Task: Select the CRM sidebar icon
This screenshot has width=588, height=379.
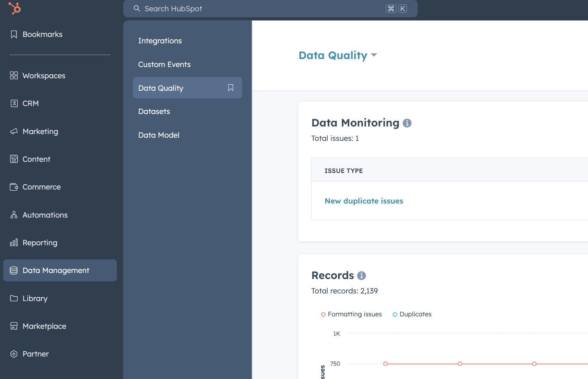Action: pos(13,103)
